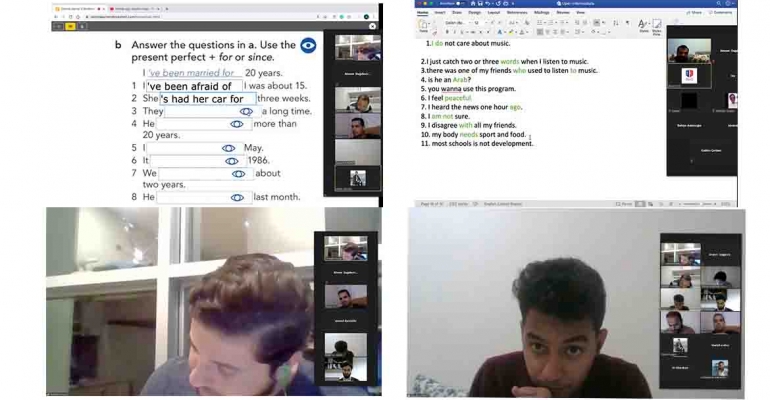The height and width of the screenshot is (400, 770).
Task: Reveal the answer for question 3 'They'
Action: click(244, 112)
